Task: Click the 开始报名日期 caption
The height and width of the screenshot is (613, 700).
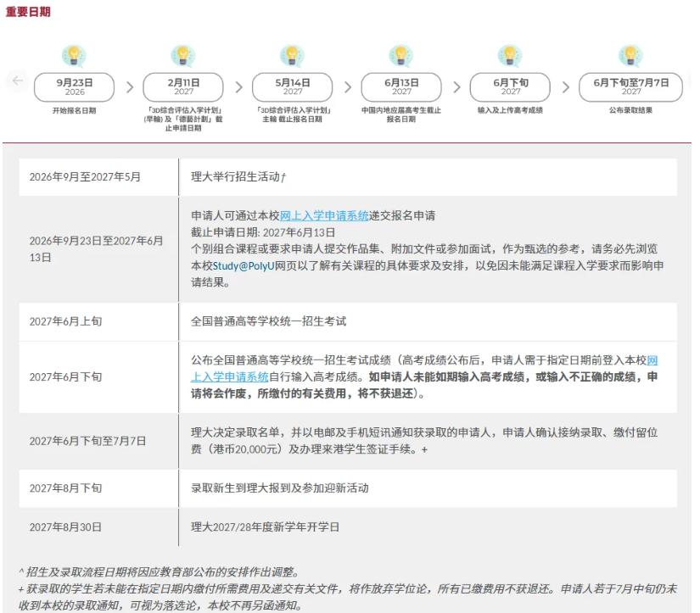Action: [74, 110]
